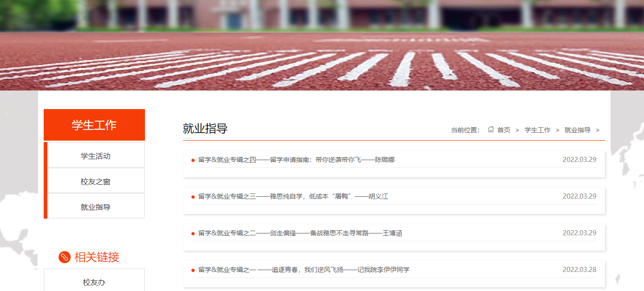Click 学生工作 in the breadcrumb trail
644x291 pixels.
537,130
